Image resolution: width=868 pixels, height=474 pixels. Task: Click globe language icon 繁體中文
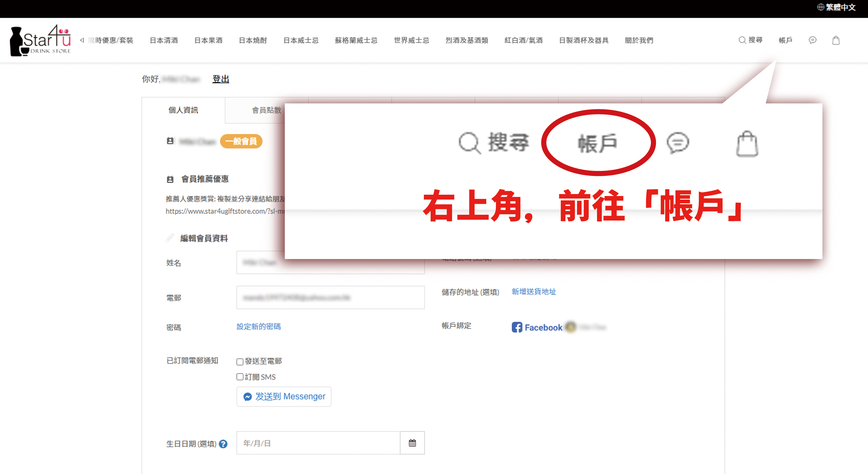pyautogui.click(x=820, y=7)
